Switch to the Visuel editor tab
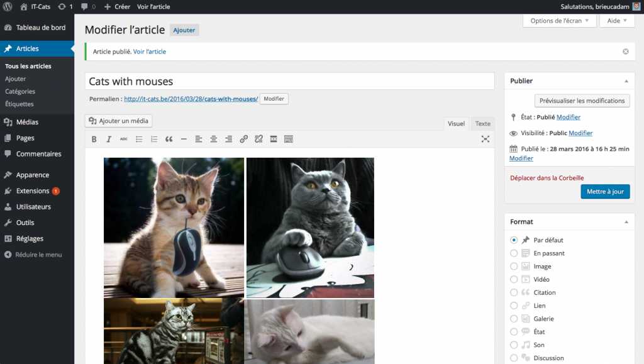644x364 pixels. (x=457, y=123)
